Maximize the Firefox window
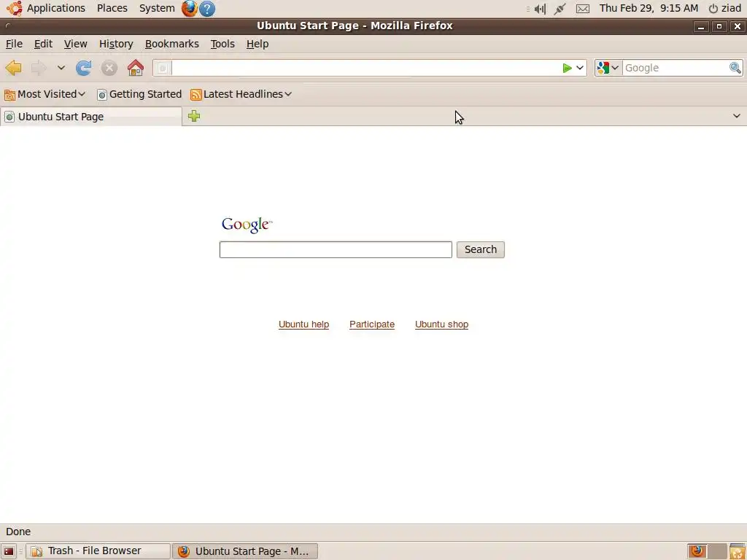747x560 pixels. coord(719,26)
